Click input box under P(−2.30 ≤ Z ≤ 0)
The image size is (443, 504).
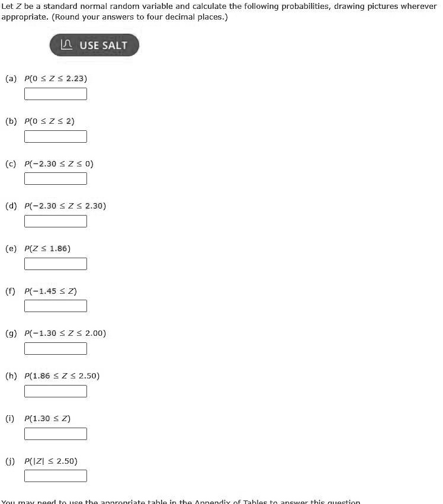point(56,179)
